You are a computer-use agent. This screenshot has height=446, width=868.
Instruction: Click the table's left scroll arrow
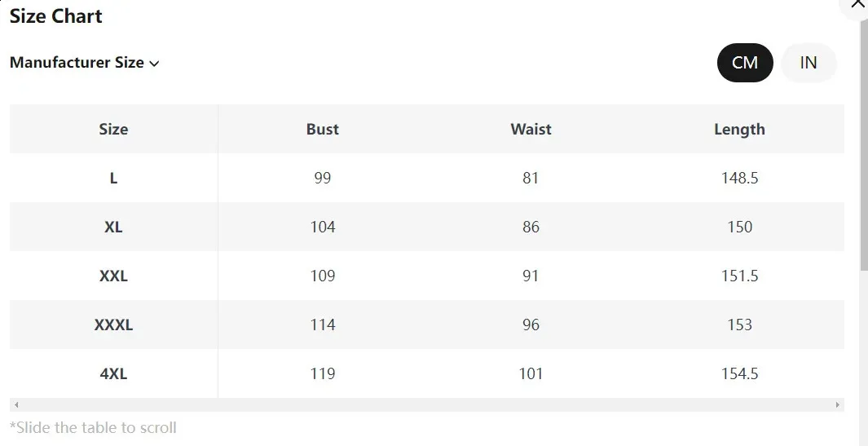[x=16, y=405]
